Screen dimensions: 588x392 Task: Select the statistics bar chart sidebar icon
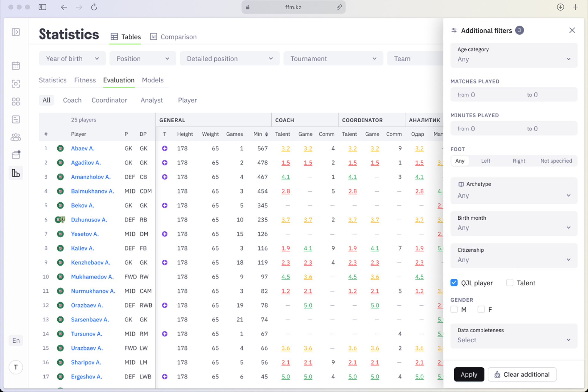16,173
